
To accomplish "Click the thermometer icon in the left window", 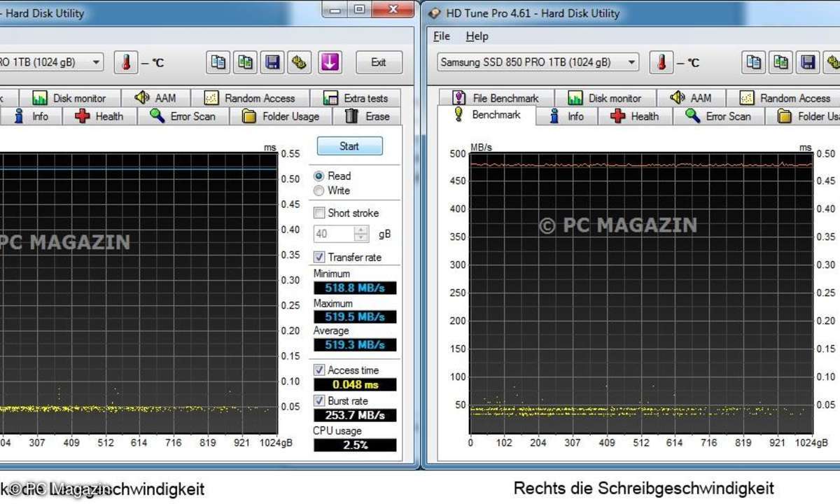I will 127,62.
